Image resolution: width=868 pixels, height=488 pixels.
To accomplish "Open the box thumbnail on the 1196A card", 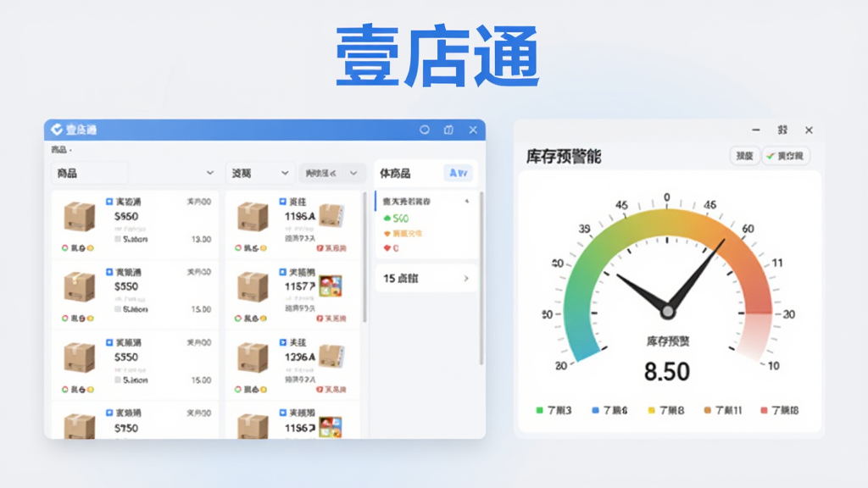I will click(253, 216).
